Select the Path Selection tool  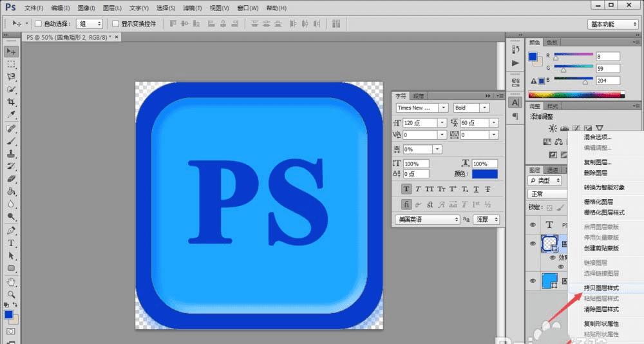click(x=11, y=256)
